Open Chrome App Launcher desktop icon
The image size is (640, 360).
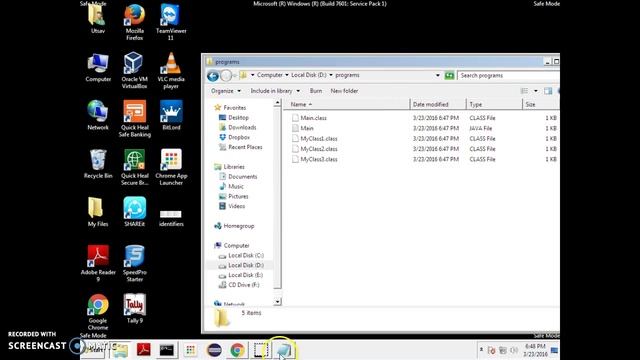pyautogui.click(x=171, y=167)
